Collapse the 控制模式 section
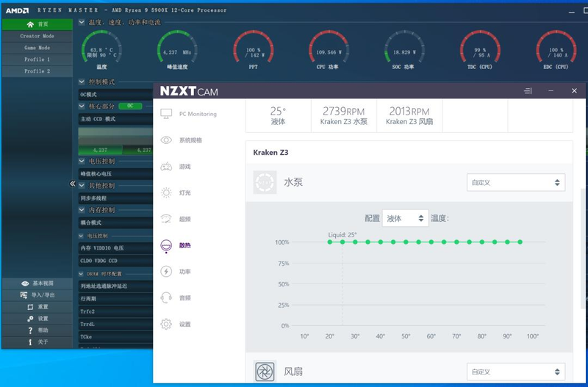588x387 pixels. pos(82,82)
